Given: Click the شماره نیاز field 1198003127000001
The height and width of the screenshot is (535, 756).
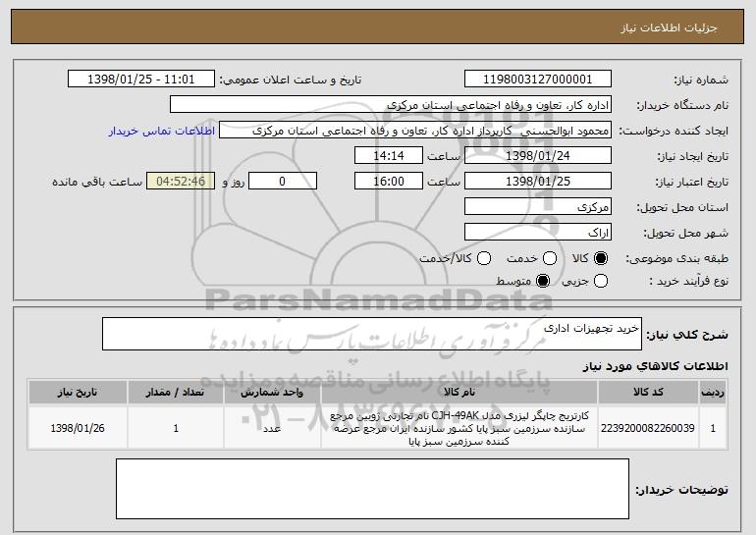Looking at the screenshot, I should pyautogui.click(x=538, y=80).
